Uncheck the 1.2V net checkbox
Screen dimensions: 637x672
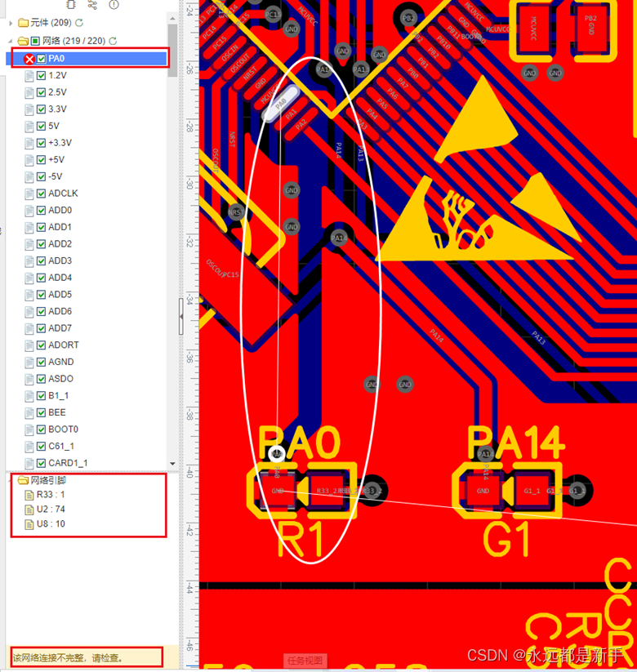(x=41, y=76)
